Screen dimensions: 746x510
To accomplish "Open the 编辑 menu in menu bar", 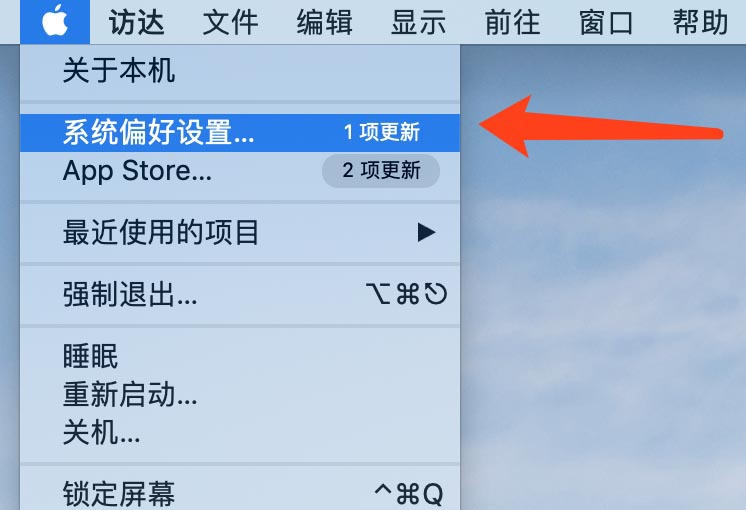I will tap(324, 22).
